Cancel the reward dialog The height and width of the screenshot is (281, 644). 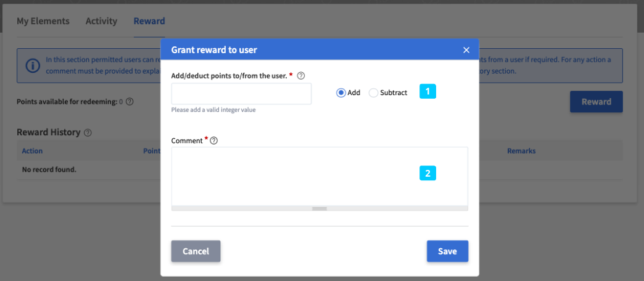pyautogui.click(x=196, y=251)
